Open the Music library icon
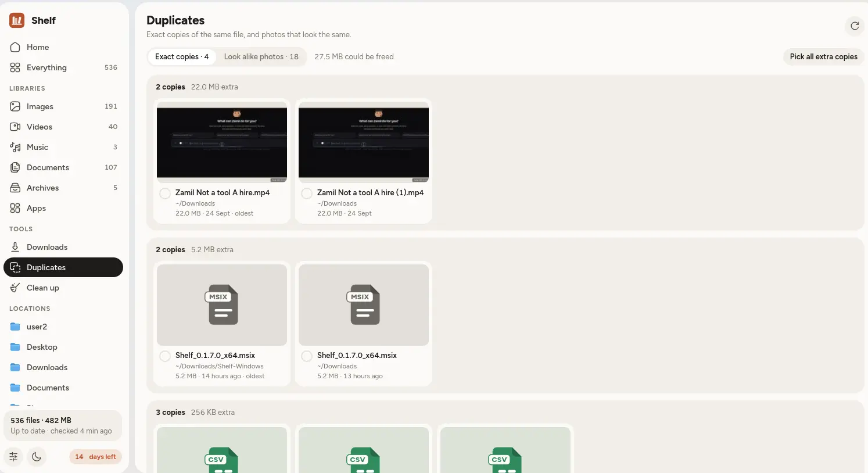This screenshot has height=473, width=868. pyautogui.click(x=15, y=147)
